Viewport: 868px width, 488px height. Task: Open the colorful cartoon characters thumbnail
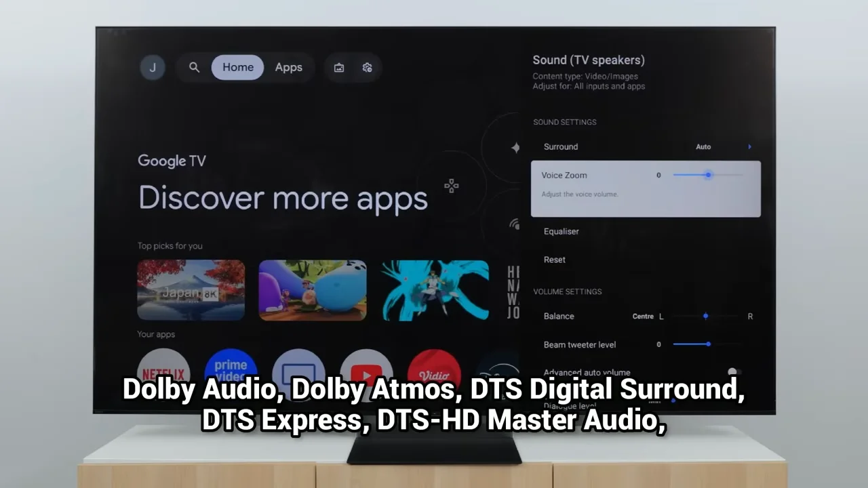point(313,290)
